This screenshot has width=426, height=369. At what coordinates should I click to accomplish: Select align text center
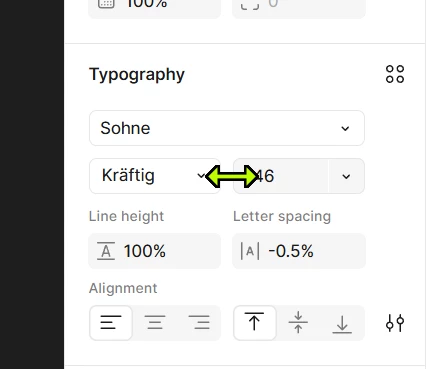[155, 323]
